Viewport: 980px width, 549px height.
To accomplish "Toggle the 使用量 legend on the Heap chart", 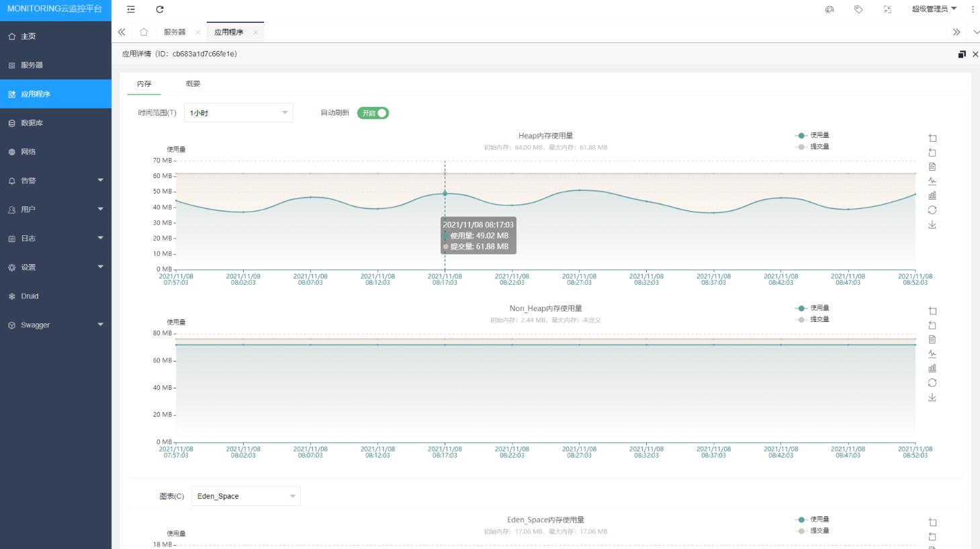I will pyautogui.click(x=812, y=135).
